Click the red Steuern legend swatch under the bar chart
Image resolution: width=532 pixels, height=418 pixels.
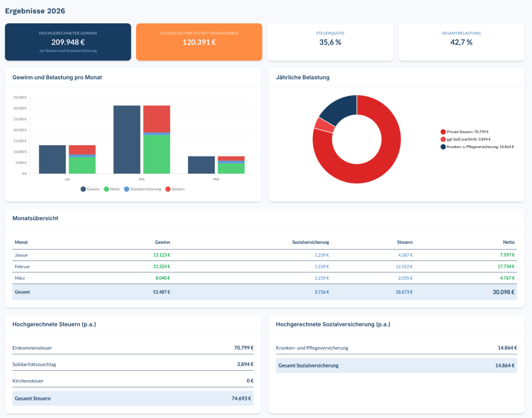(168, 189)
